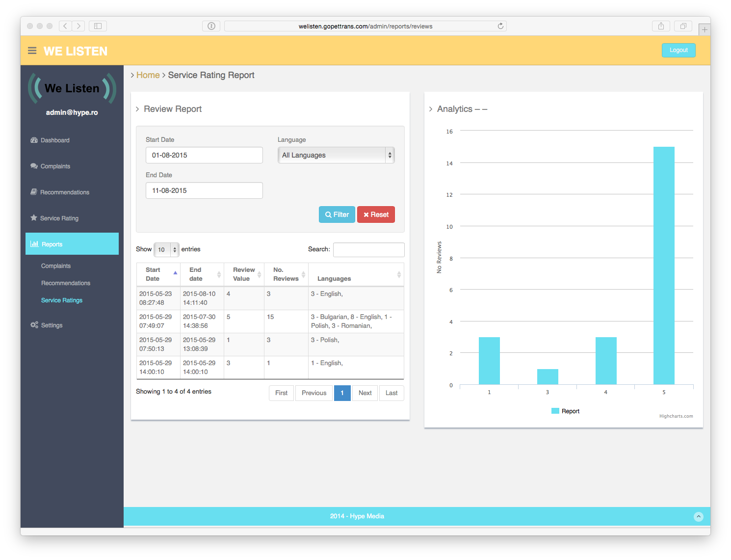Reload the page with browser refresh icon
Screen dimensions: 731x560
pos(500,26)
